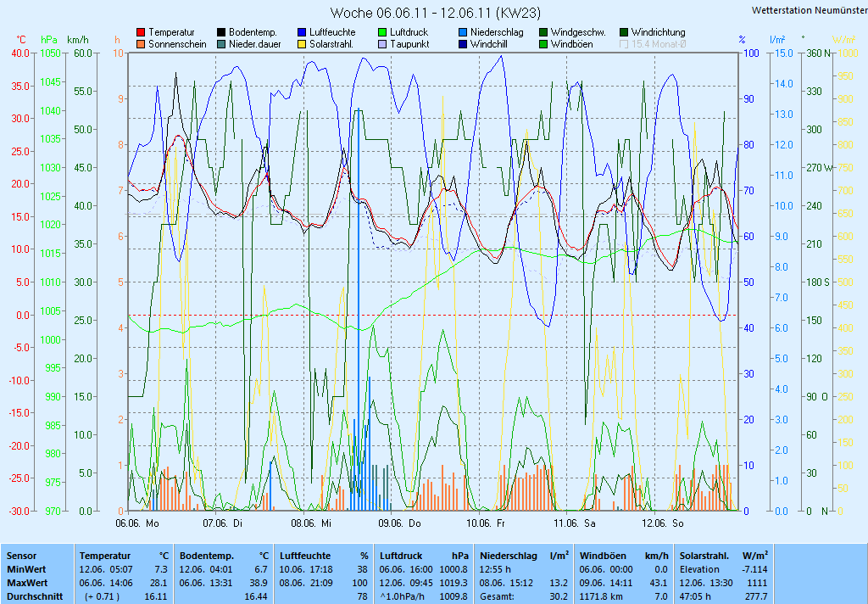Viewport: 868px width, 604px height.
Task: Click the Solarstrahl. column header in the table
Action: coord(706,556)
